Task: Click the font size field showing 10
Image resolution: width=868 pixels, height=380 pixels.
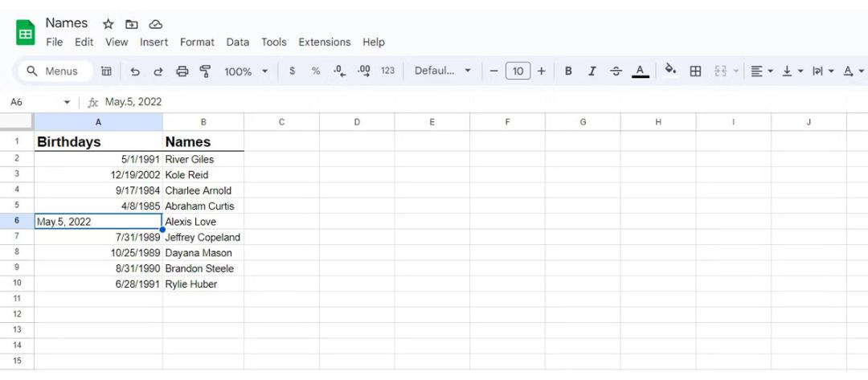Action: [x=518, y=71]
